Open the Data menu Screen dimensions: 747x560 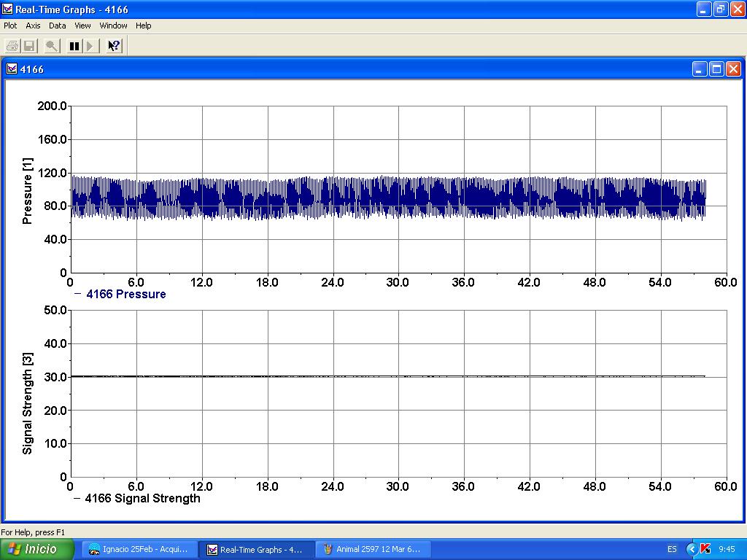pos(58,26)
